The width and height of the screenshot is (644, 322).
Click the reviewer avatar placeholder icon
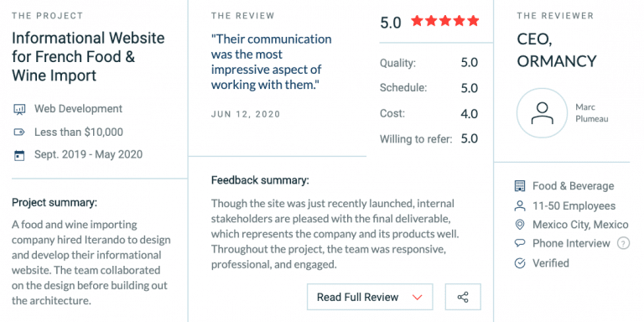coord(543,113)
